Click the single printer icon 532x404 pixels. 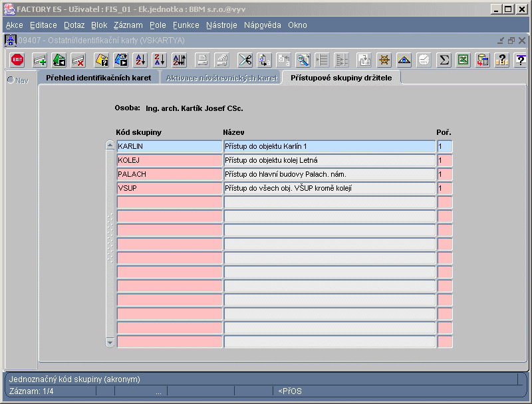click(203, 60)
